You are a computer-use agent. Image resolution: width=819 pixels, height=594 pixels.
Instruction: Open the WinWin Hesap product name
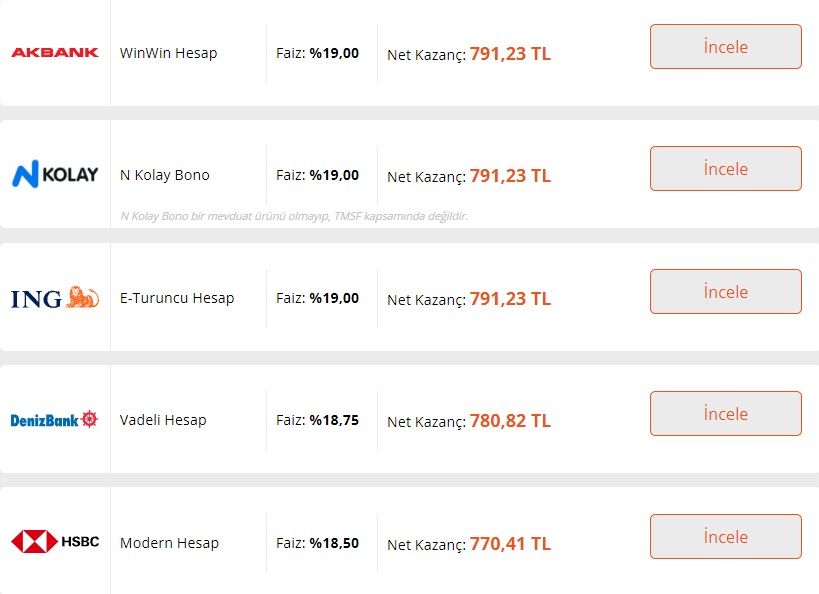click(x=168, y=52)
